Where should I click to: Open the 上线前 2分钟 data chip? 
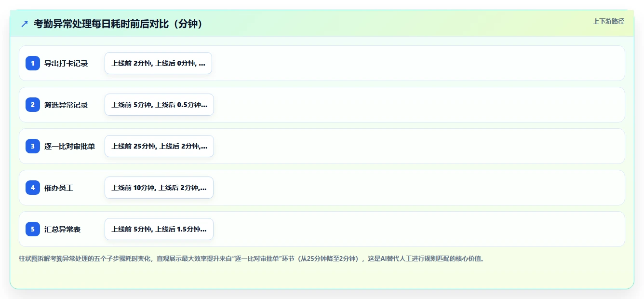(158, 63)
